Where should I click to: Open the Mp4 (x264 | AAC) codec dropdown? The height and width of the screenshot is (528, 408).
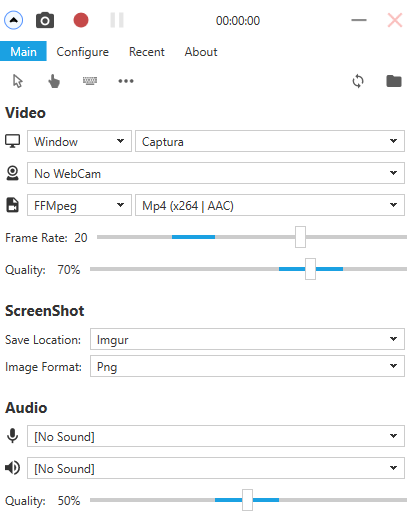(270, 205)
